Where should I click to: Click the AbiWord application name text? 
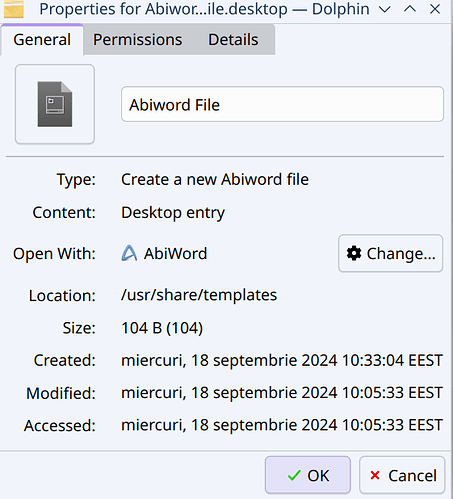pos(175,254)
